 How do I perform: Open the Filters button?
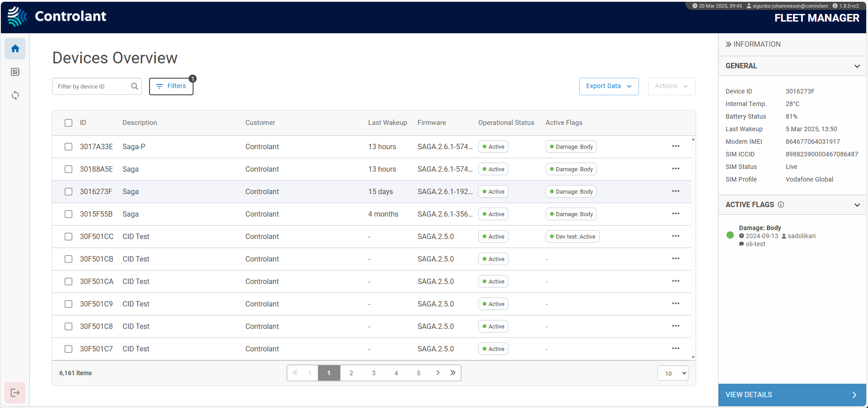(171, 86)
